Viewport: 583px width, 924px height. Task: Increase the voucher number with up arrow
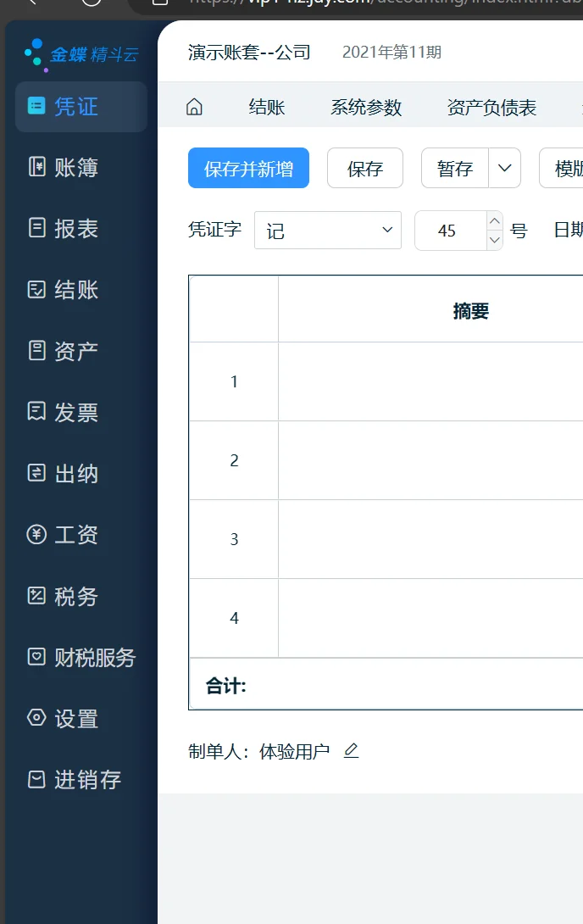click(x=495, y=221)
